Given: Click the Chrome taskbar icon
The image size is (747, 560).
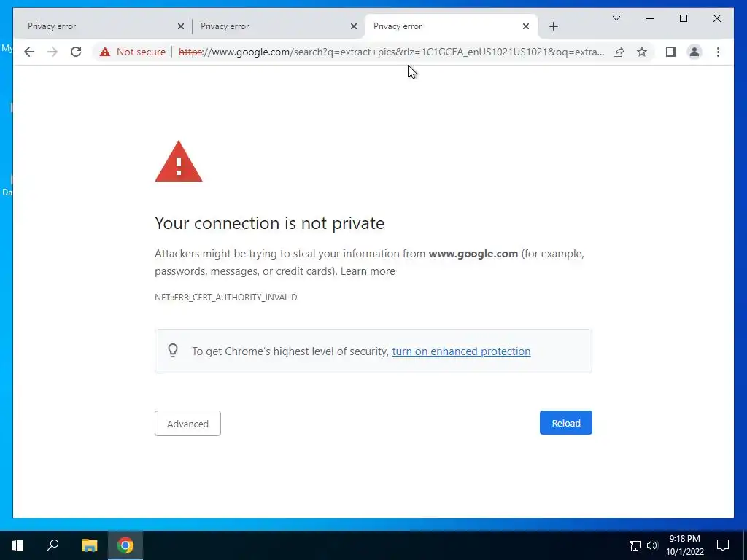Looking at the screenshot, I should [x=125, y=545].
